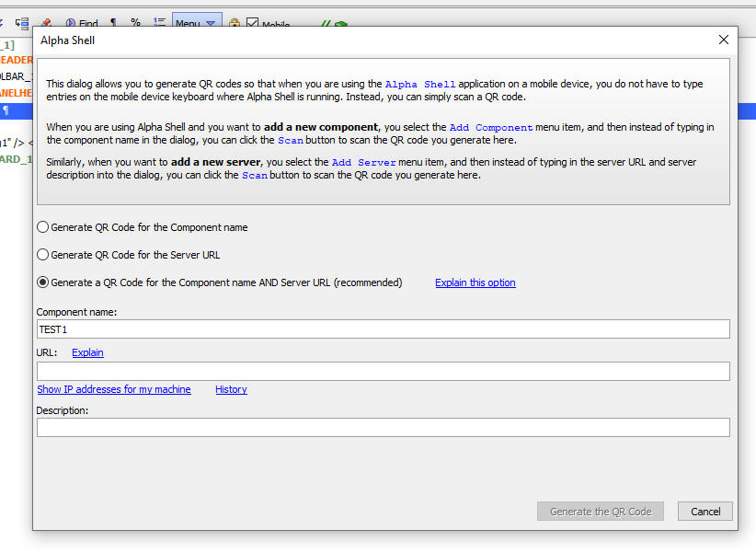Click the 'Component name:' label
The height and width of the screenshot is (553, 756).
[x=76, y=312]
